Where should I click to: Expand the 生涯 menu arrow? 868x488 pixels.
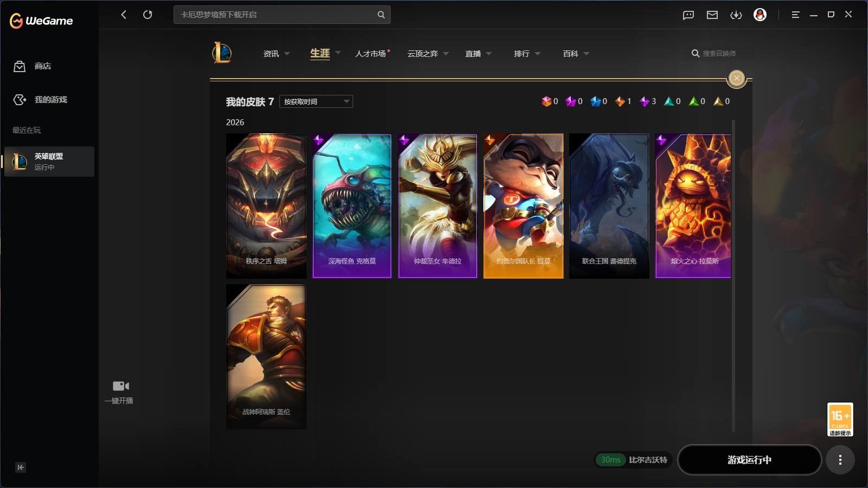coord(338,53)
